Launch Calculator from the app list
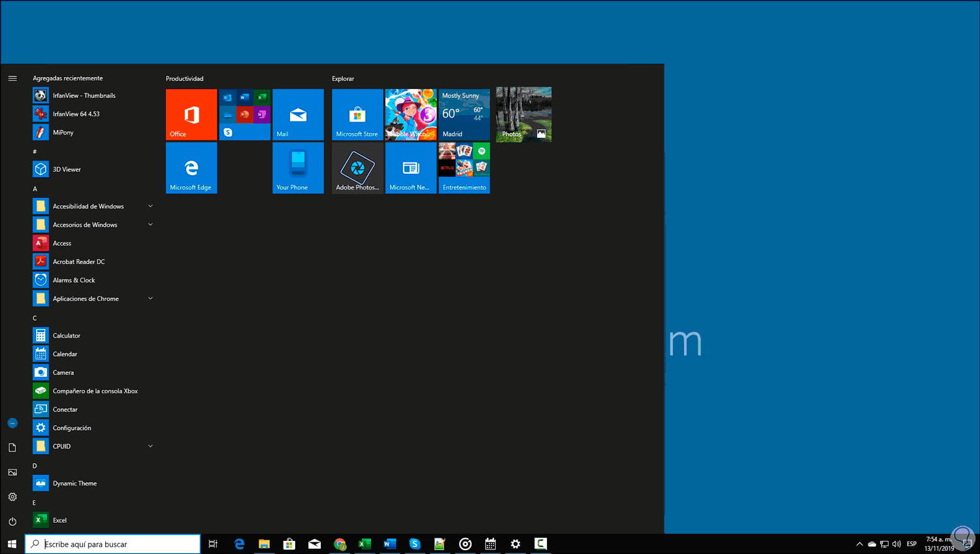Viewport: 980px width, 554px height. 93,335
